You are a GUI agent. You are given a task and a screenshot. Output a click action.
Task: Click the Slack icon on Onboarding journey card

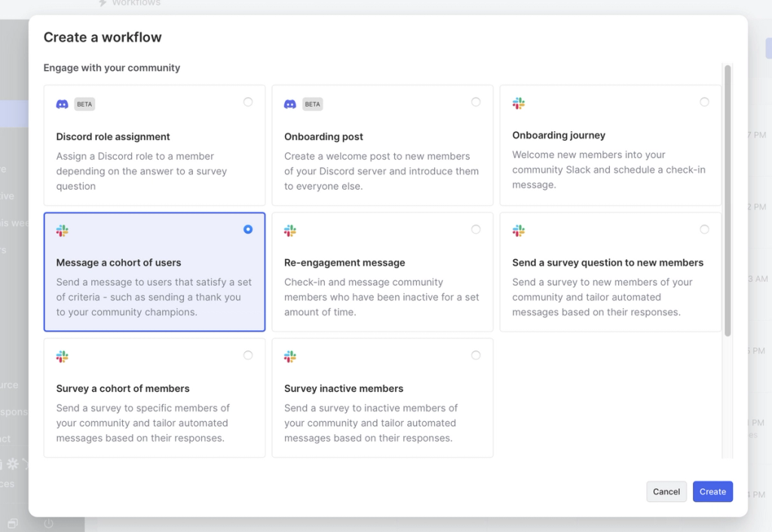pyautogui.click(x=519, y=102)
